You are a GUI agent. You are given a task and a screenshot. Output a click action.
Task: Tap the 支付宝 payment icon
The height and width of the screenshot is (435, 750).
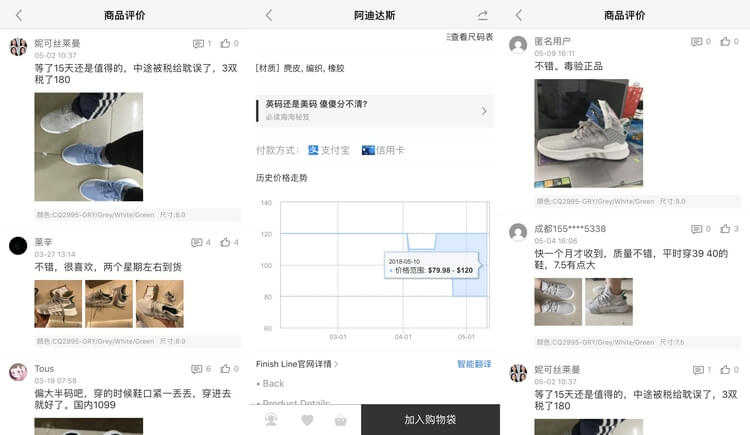(313, 150)
